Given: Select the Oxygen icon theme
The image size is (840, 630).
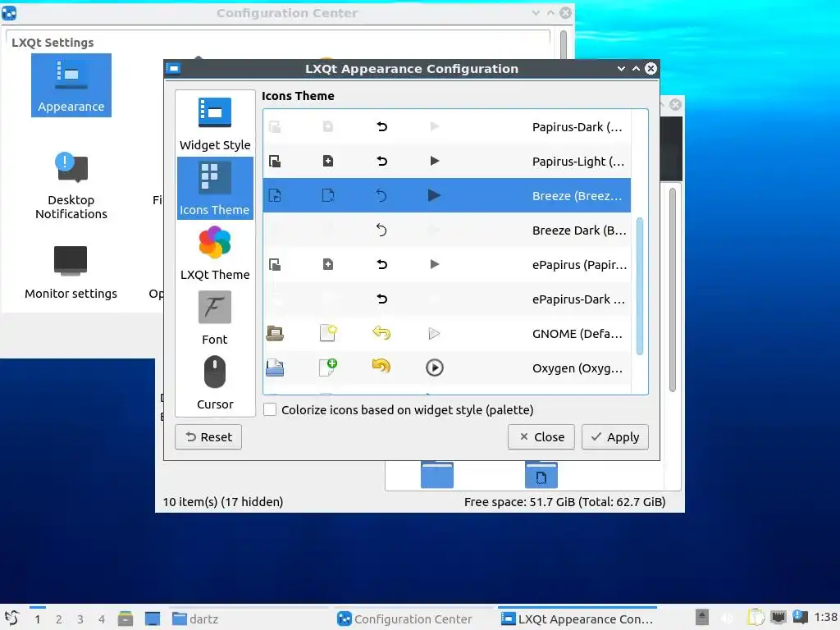Looking at the screenshot, I should pyautogui.click(x=447, y=368).
